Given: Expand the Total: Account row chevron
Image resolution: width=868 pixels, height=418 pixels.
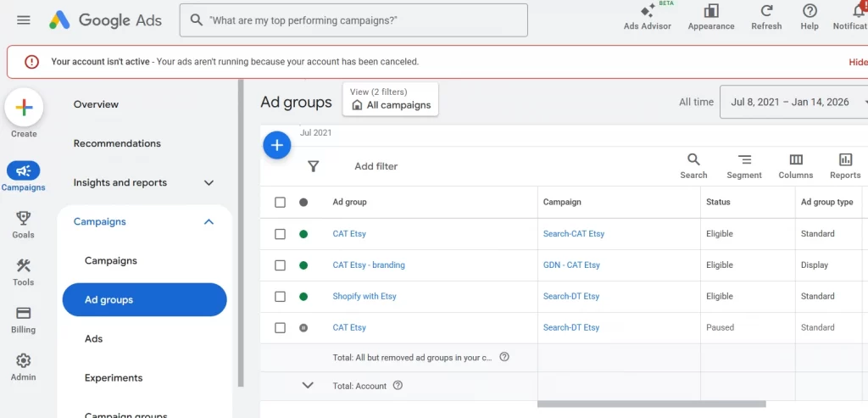Looking at the screenshot, I should [x=308, y=385].
